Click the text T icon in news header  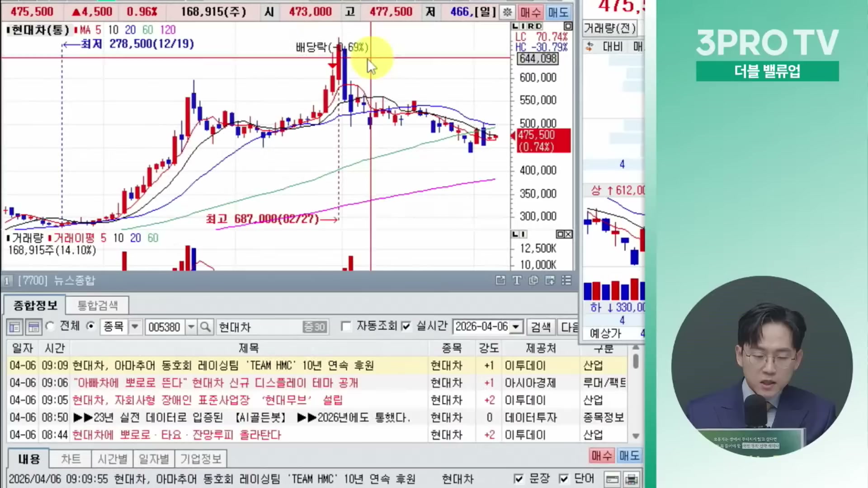[x=517, y=281]
